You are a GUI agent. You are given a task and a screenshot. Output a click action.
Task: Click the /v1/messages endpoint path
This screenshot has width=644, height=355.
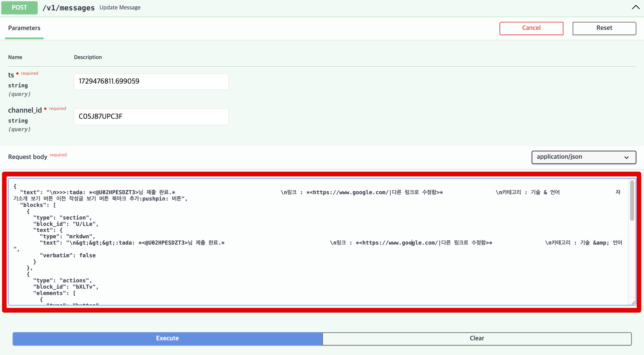click(68, 8)
